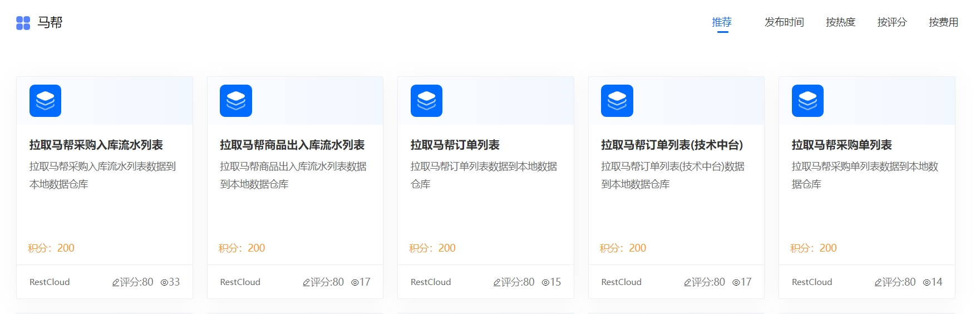Viewport: 980px width, 314px height.
Task: Click RestCloud author on 商品出入库流水列表 card
Action: 240,282
